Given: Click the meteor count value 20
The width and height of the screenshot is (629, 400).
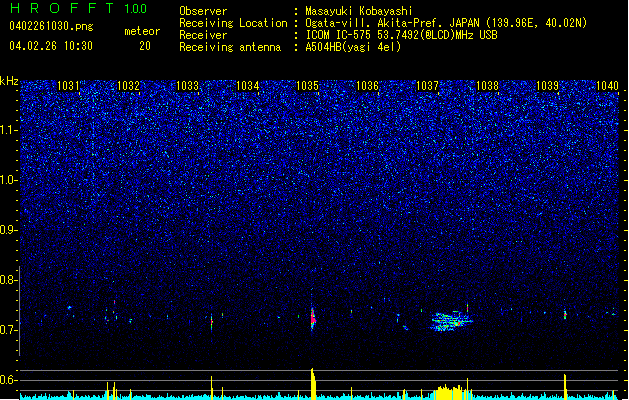Looking at the screenshot, I should pos(145,46).
